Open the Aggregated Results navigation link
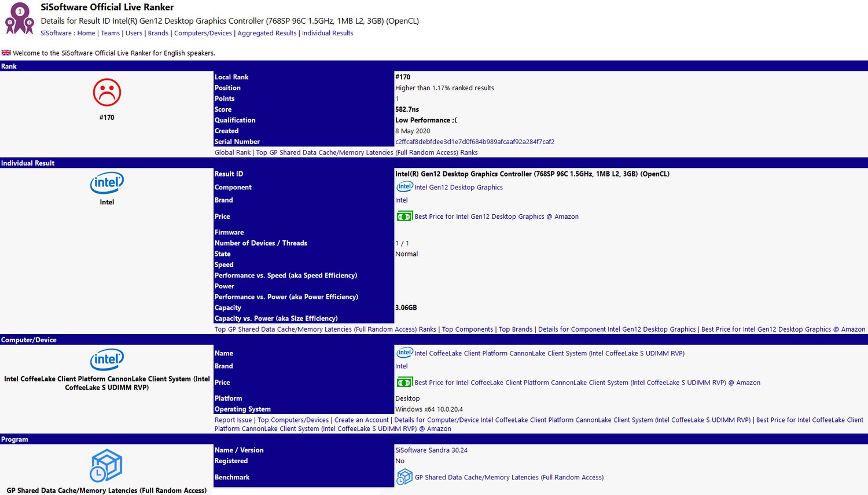This screenshot has width=868, height=495. (267, 33)
